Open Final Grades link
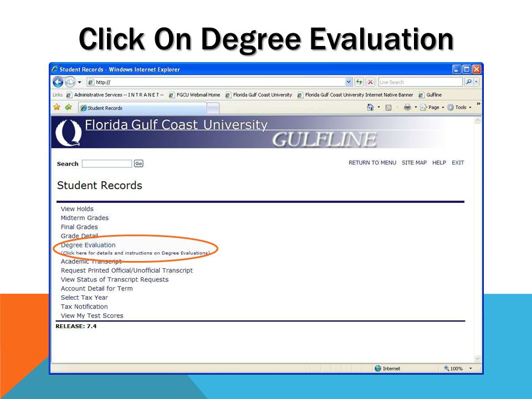The height and width of the screenshot is (399, 532). click(x=79, y=227)
